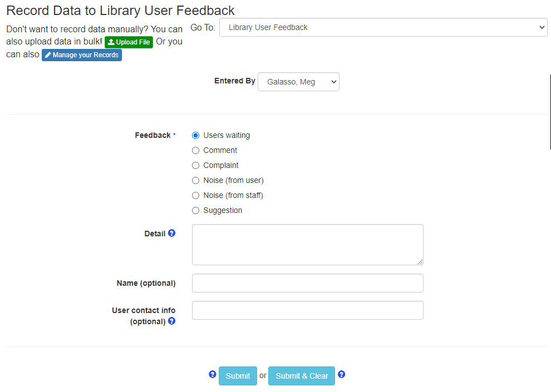The image size is (551, 392).
Task: Click the Name (optional) input field
Action: tap(307, 282)
